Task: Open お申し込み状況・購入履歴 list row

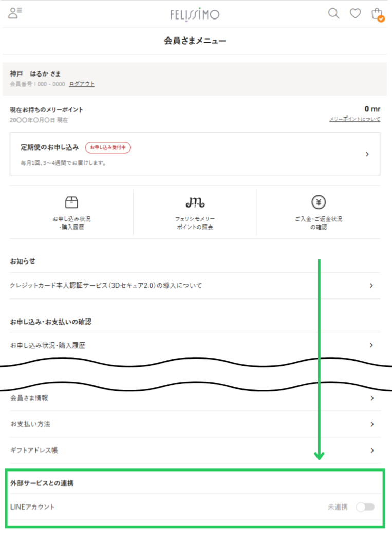Action: (48, 345)
